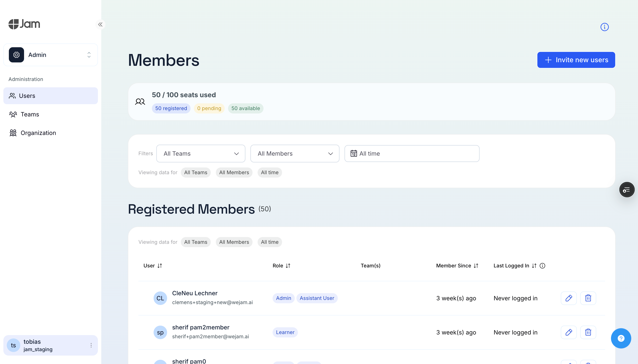Go to Teams in sidebar

tap(50, 114)
